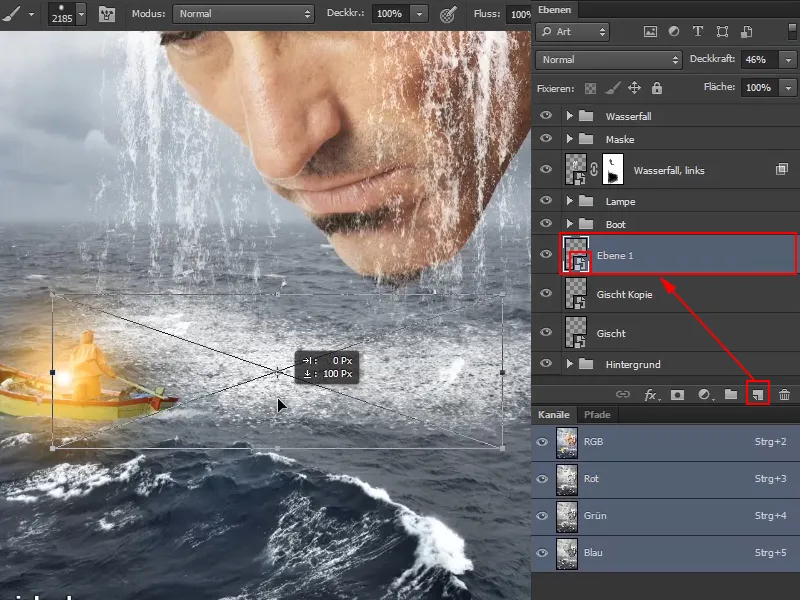Hide the Wasserfall group
This screenshot has width=800, height=600.
(x=546, y=115)
